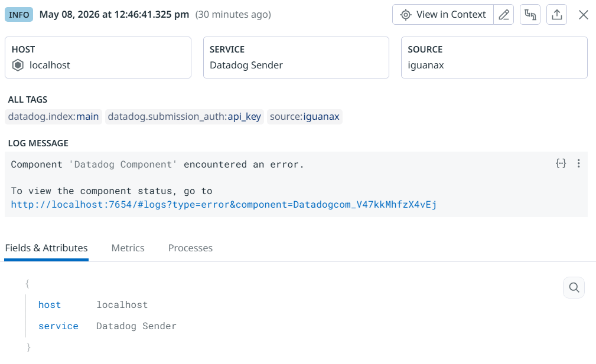Switch to the Processes tab
The width and height of the screenshot is (596, 364).
(190, 248)
